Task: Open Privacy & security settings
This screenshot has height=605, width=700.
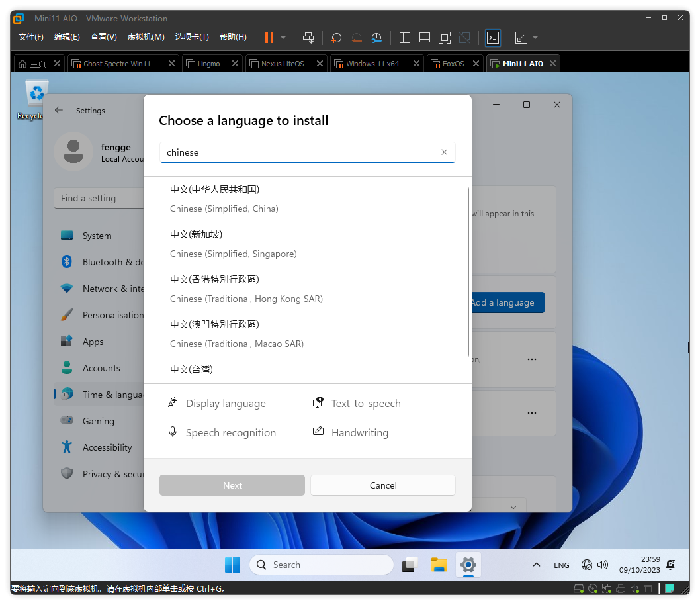Action: click(x=99, y=474)
